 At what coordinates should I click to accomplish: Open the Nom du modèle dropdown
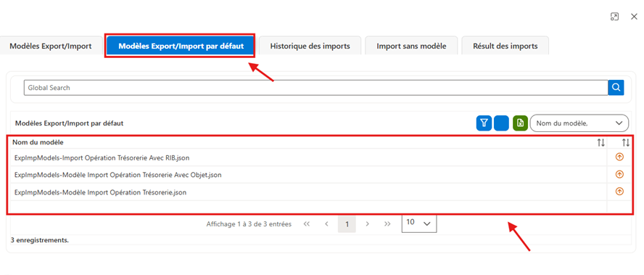[579, 123]
